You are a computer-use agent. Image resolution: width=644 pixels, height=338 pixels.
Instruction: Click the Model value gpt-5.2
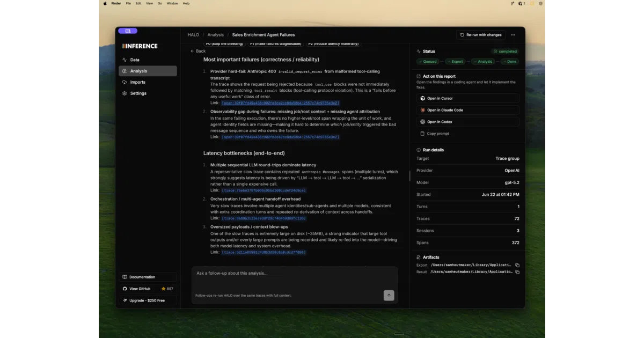coord(513,182)
